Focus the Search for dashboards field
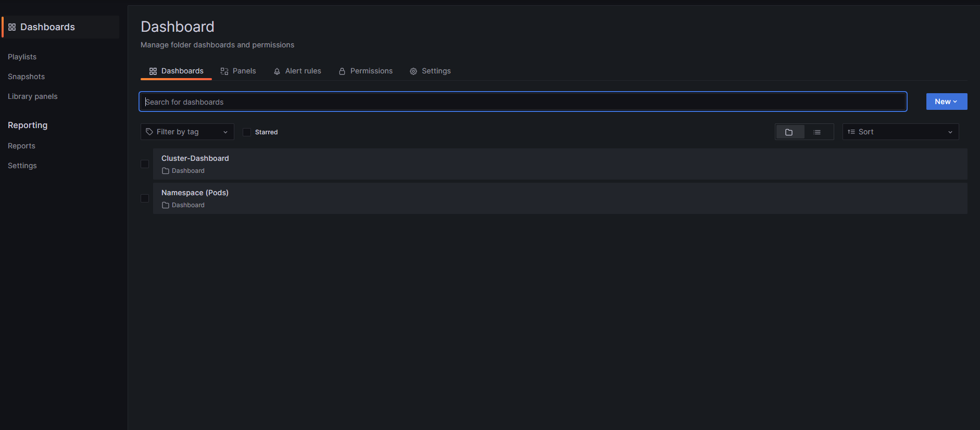 click(523, 102)
